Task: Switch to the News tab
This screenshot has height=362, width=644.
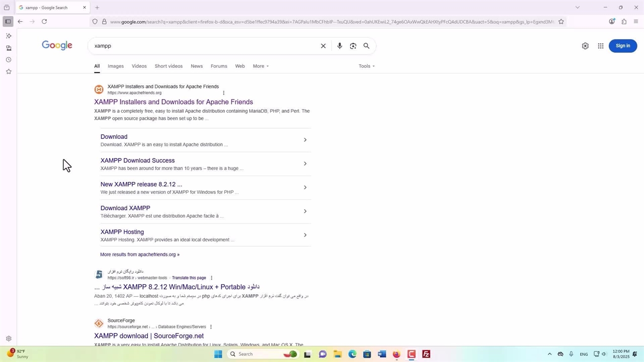Action: tap(197, 66)
